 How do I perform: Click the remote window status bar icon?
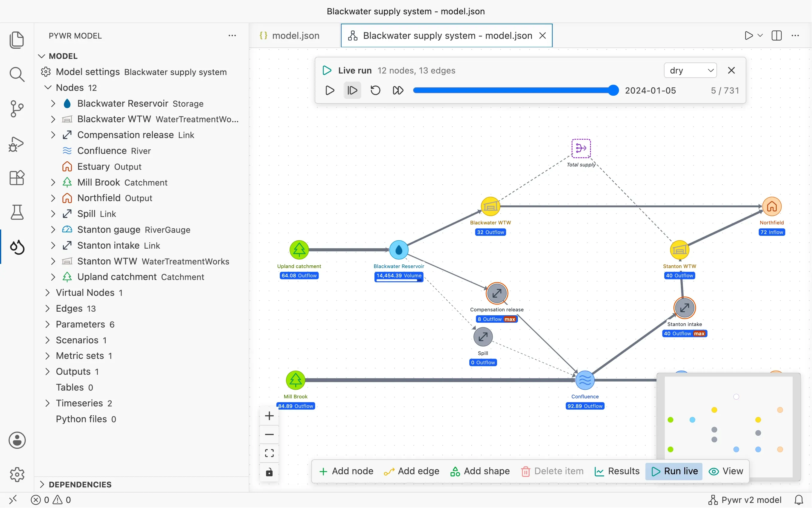tap(13, 500)
